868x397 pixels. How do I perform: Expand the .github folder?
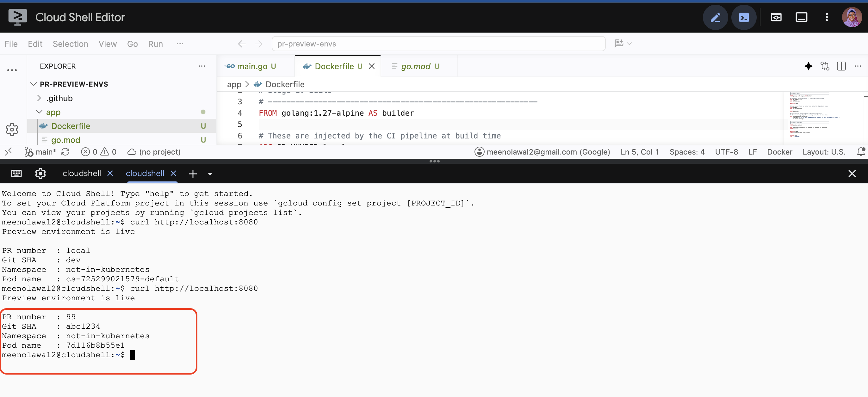(59, 98)
